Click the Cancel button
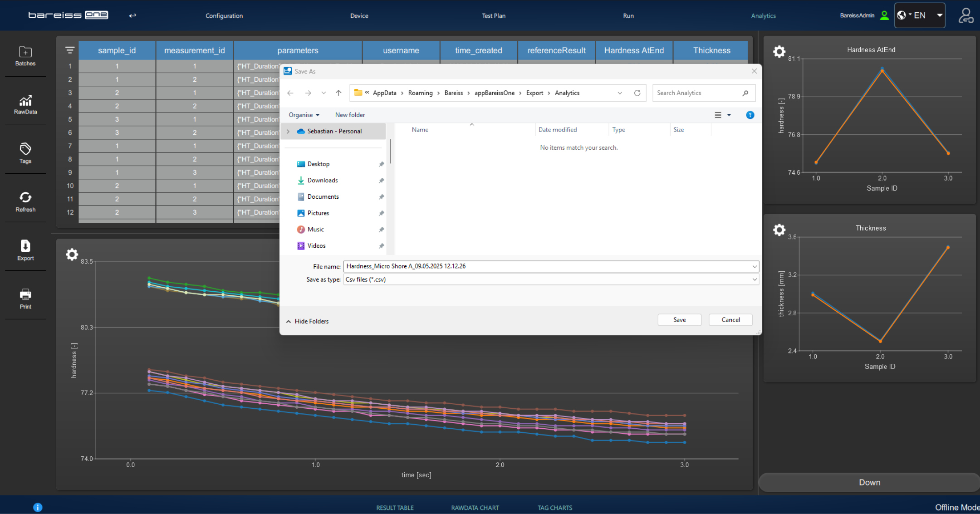 [x=730, y=320]
